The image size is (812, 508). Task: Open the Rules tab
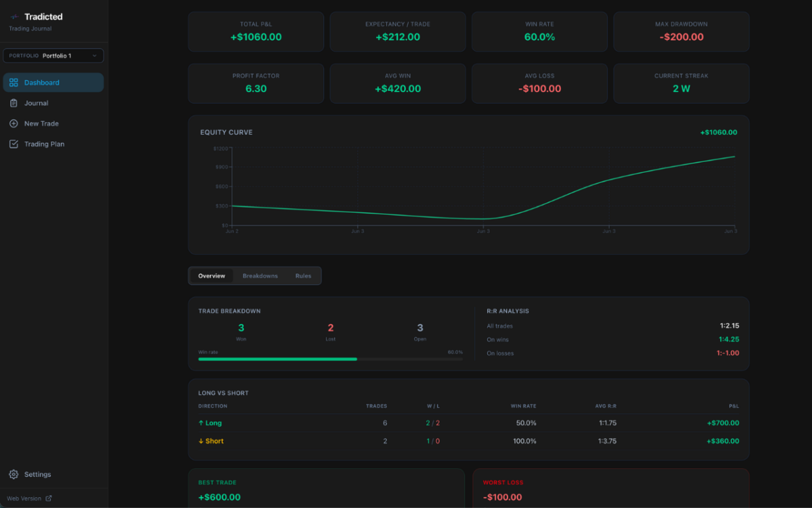pyautogui.click(x=303, y=276)
